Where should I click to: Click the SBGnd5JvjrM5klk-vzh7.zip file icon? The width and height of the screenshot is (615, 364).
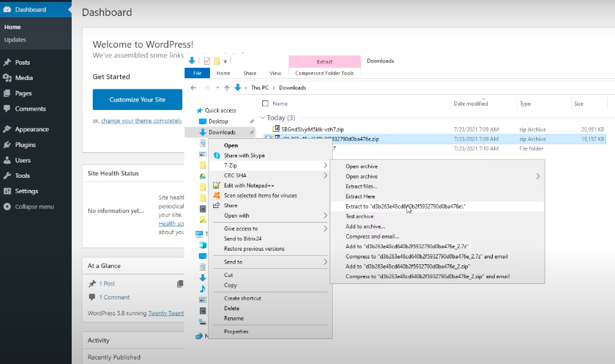click(276, 129)
